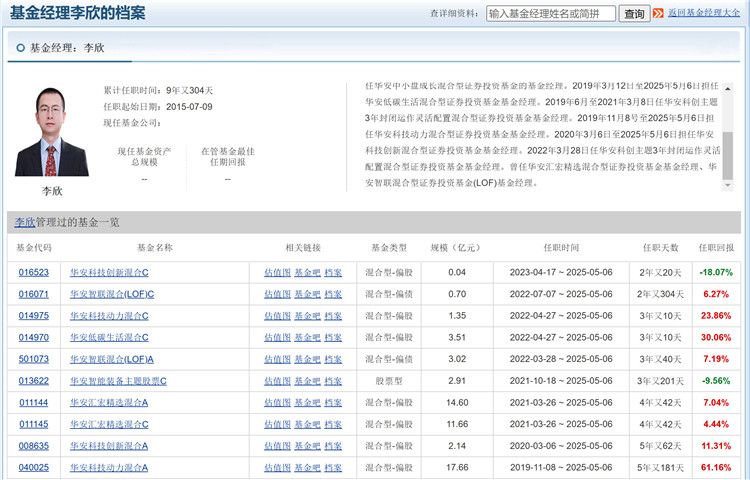The height and width of the screenshot is (480, 750).
Task: Click the orange arrow icon beside 返回基金经理大全
Action: coord(658,14)
